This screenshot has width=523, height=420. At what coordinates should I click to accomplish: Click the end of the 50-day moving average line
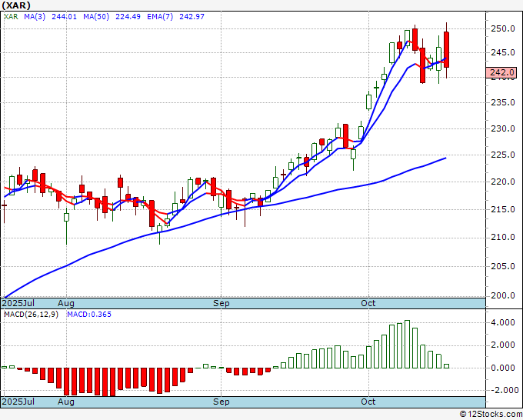[x=445, y=158]
